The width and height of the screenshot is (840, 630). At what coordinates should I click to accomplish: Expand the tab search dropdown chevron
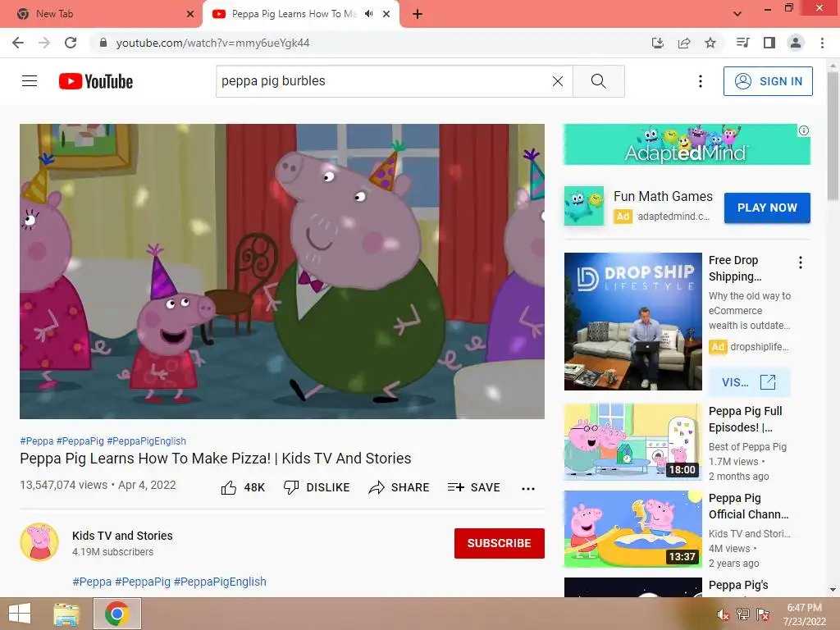click(x=737, y=14)
